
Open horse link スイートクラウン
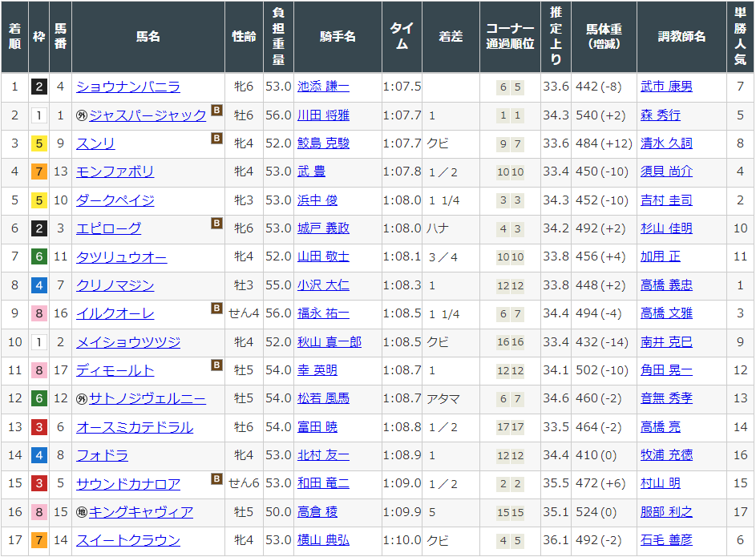click(x=128, y=540)
